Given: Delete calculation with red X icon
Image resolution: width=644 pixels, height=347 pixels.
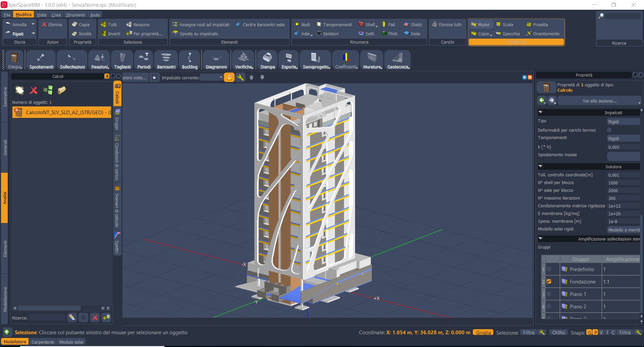Looking at the screenshot, I should [x=33, y=90].
